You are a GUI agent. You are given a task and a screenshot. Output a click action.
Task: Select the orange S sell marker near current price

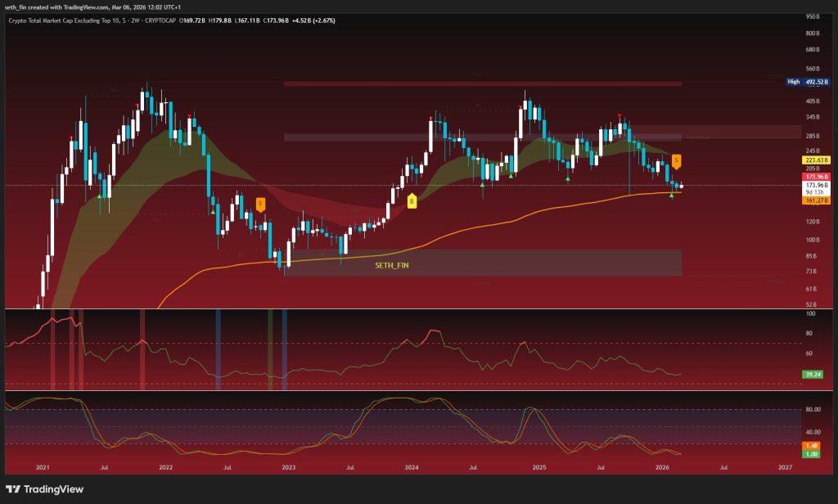point(676,160)
